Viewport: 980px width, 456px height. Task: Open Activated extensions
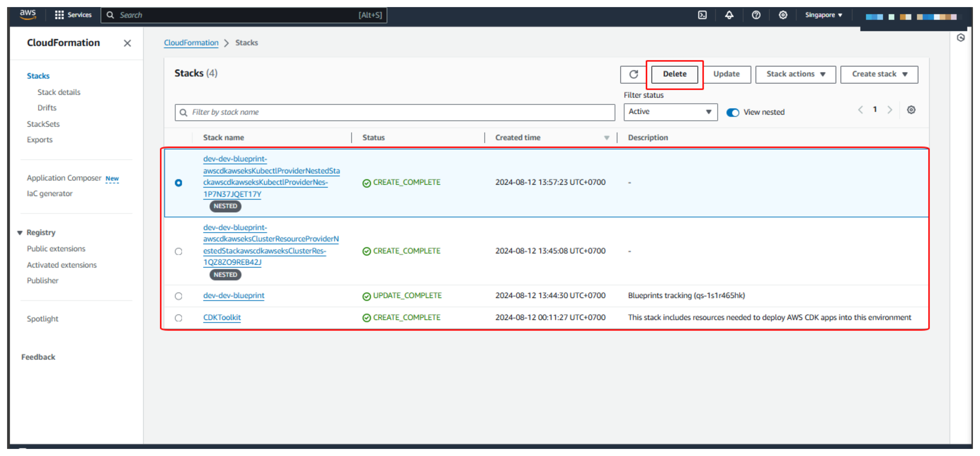pyautogui.click(x=62, y=265)
